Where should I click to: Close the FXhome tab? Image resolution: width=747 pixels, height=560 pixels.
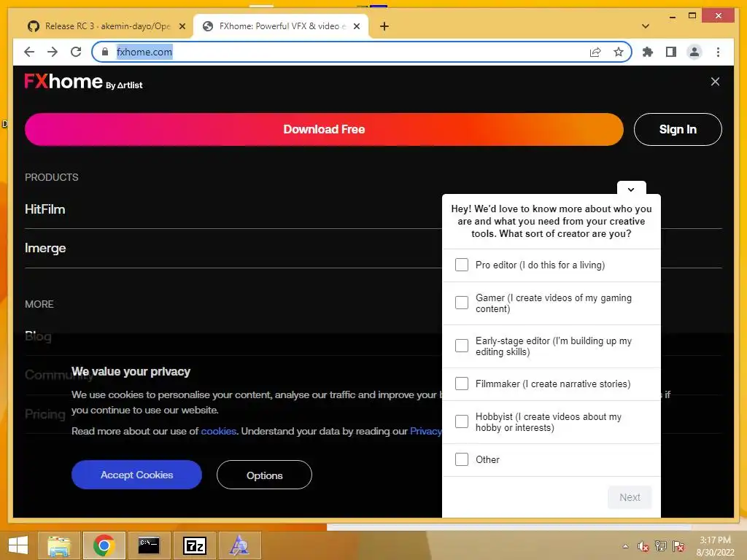(356, 26)
